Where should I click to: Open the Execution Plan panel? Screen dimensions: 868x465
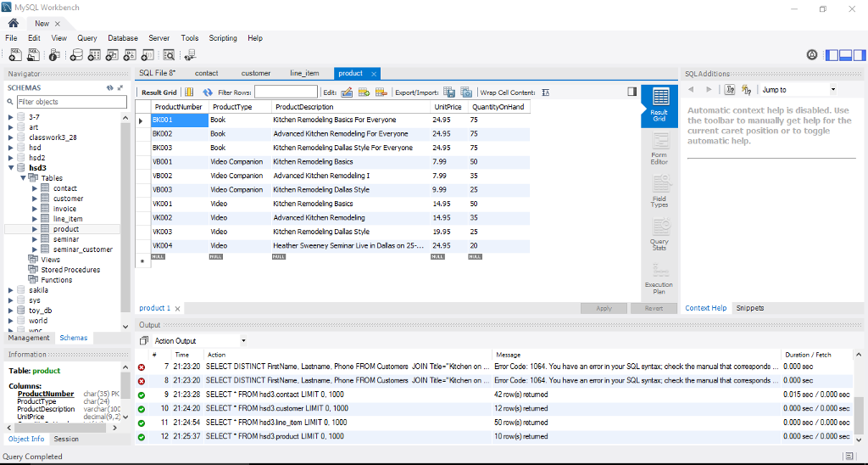(659, 277)
